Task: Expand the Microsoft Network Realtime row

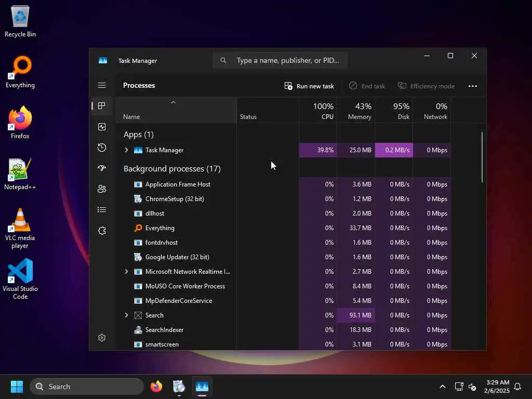Action: (x=126, y=271)
